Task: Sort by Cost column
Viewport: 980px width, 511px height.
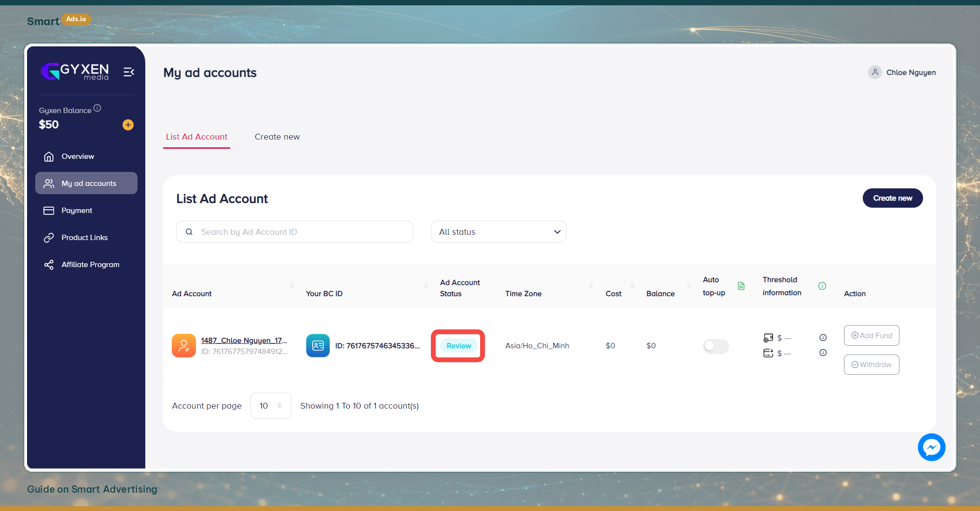Action: 632,285
